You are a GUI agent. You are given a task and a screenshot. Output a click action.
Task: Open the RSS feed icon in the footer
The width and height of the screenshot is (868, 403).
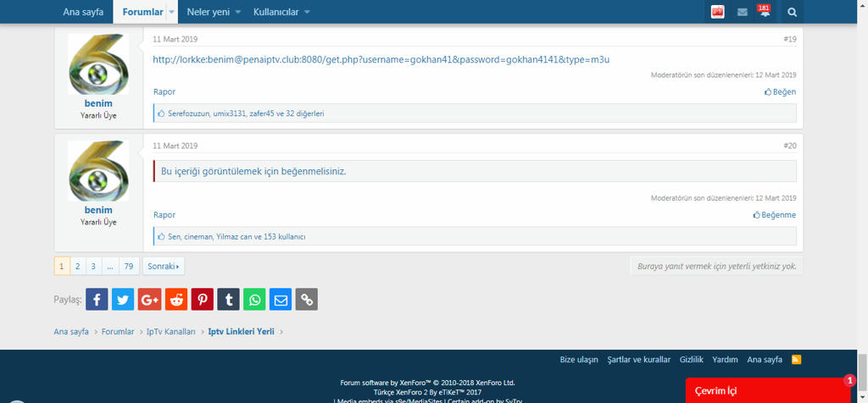pos(796,360)
